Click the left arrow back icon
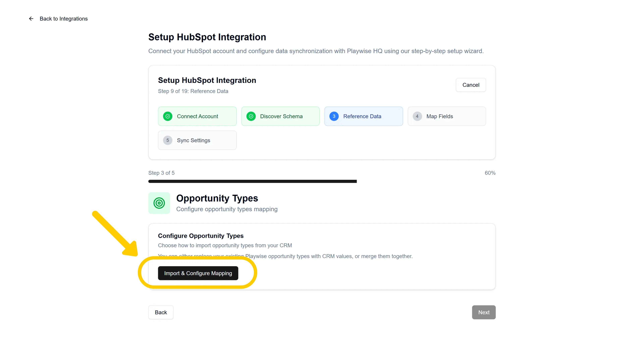 (x=31, y=19)
